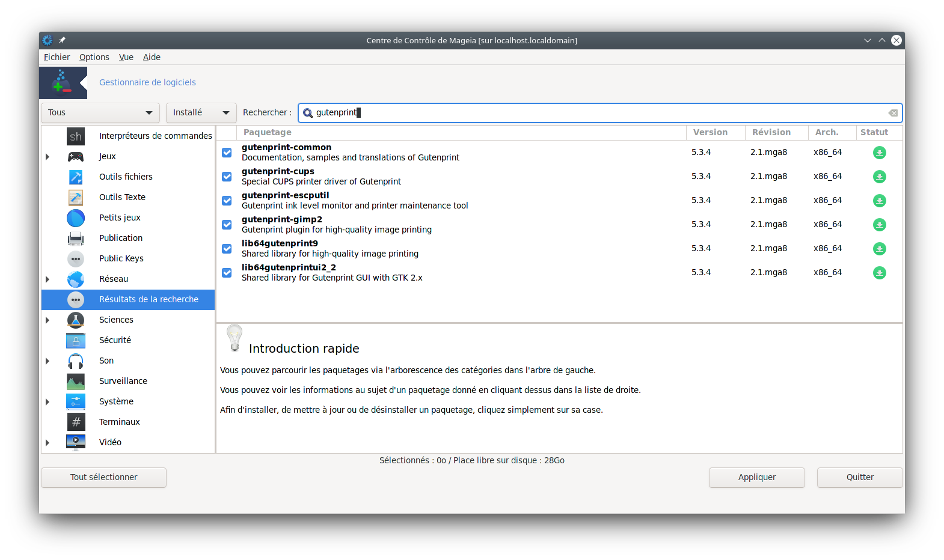Sort by the Paquetage column header

[461, 132]
